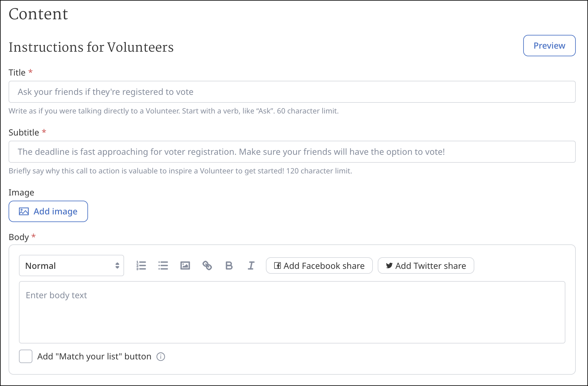
Task: Toggle italic formatting
Action: [251, 265]
